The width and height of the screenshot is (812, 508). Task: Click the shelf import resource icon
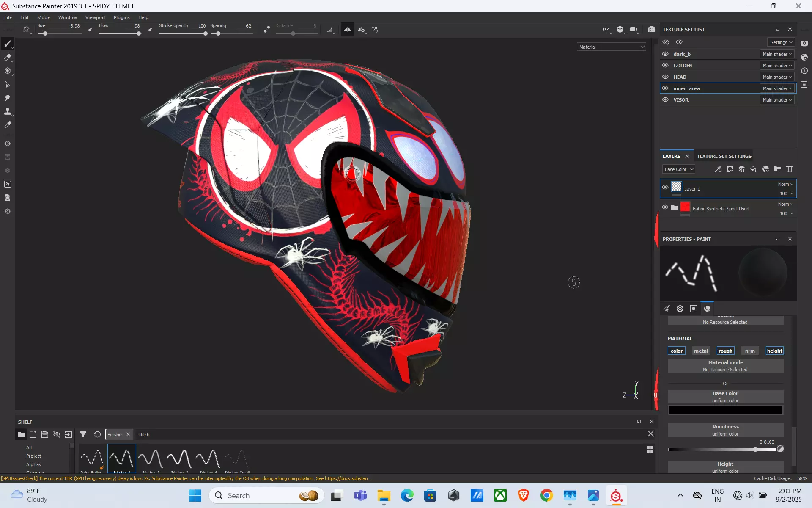[x=69, y=434]
